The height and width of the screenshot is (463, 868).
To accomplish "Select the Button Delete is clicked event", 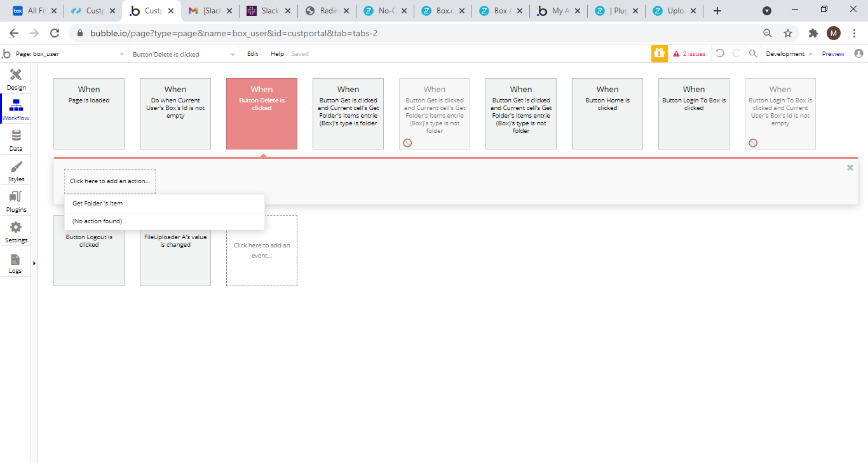I will pos(262,114).
